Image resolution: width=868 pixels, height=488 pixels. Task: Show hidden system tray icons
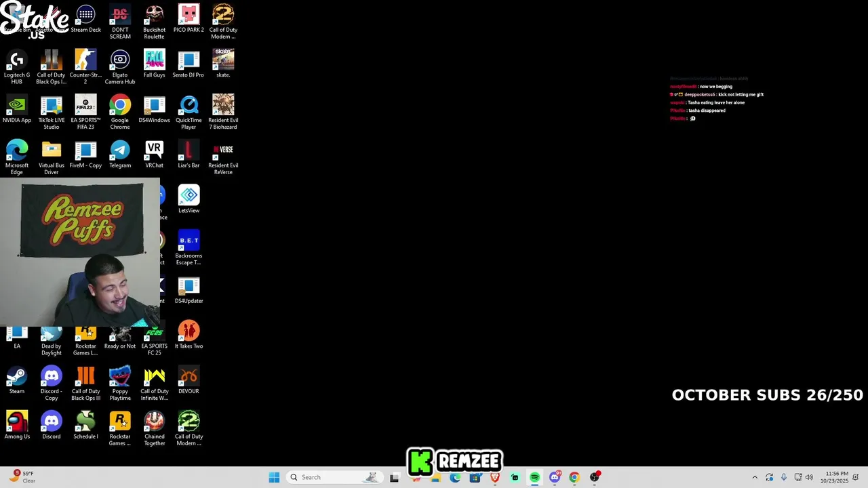point(755,477)
